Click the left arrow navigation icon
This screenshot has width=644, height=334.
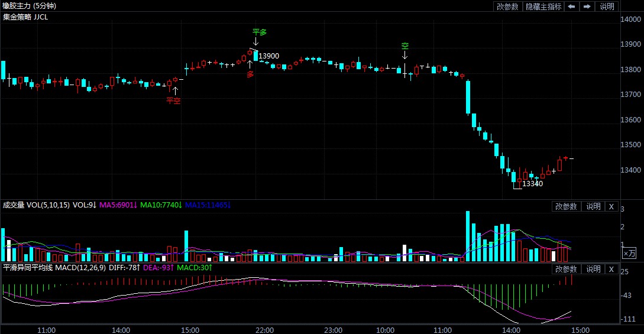[x=571, y=7]
